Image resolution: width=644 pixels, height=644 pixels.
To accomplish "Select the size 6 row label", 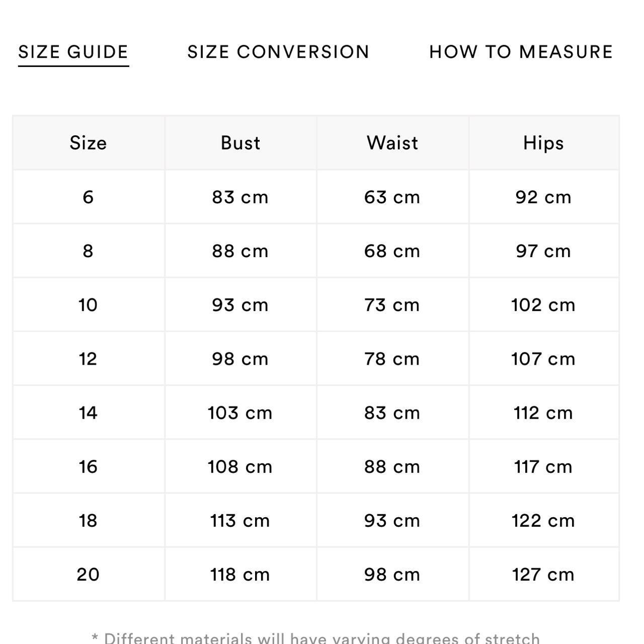I will click(88, 197).
